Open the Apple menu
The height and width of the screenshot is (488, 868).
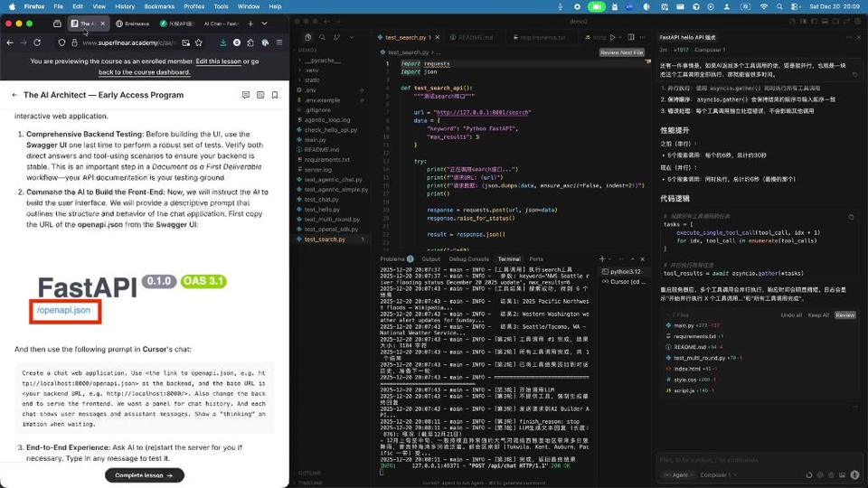click(x=12, y=6)
